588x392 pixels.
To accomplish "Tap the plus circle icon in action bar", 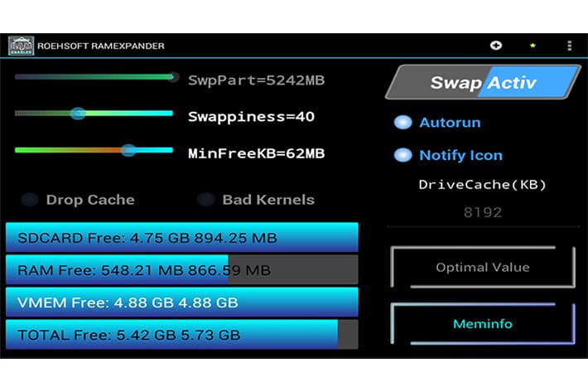I will [x=496, y=46].
